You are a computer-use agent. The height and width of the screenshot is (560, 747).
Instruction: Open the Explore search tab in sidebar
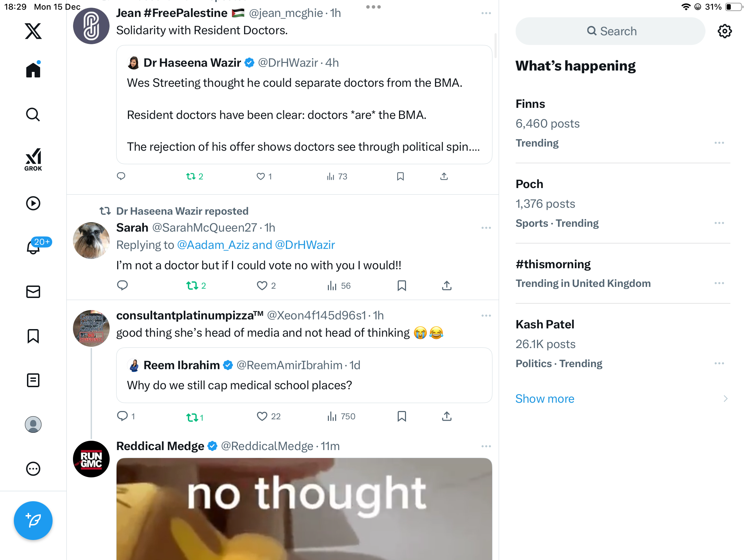coord(33,115)
